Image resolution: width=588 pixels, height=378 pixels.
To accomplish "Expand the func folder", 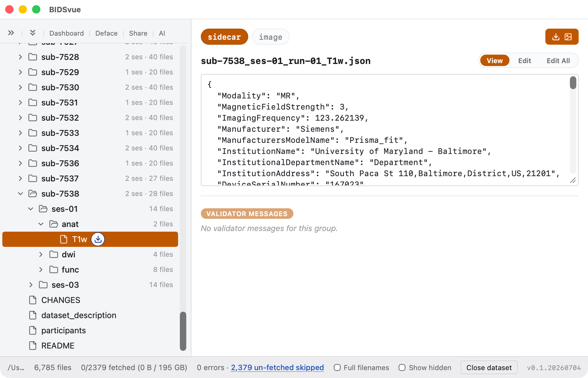I will click(x=41, y=270).
